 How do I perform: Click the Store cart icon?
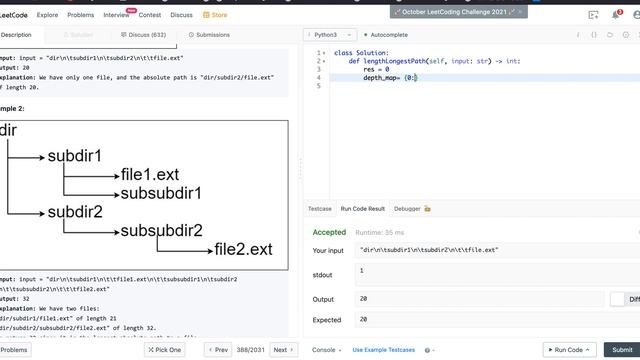206,15
